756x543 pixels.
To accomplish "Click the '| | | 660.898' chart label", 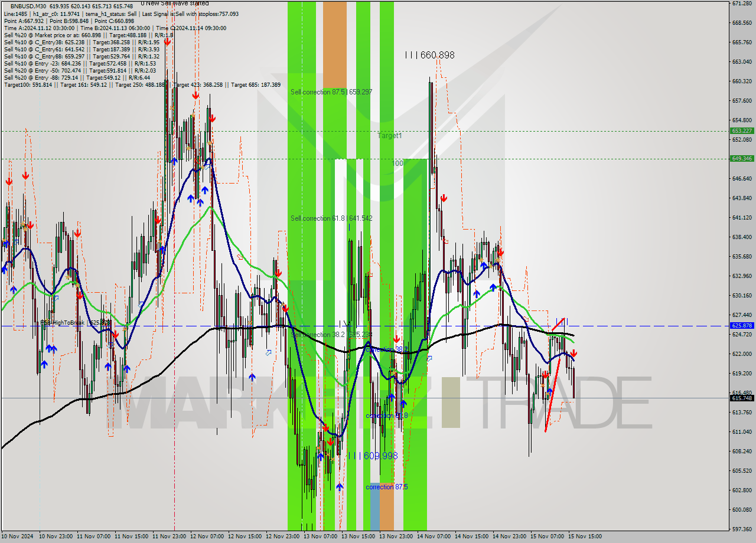I will pos(429,55).
